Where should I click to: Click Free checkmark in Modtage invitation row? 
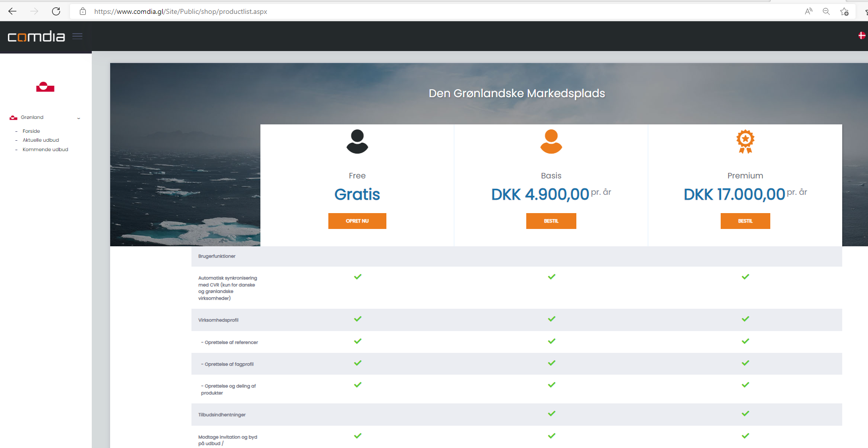[358, 436]
